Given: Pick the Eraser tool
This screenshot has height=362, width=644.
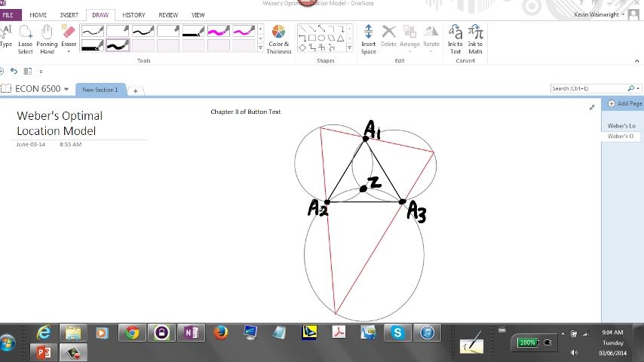Looking at the screenshot, I should tap(69, 38).
